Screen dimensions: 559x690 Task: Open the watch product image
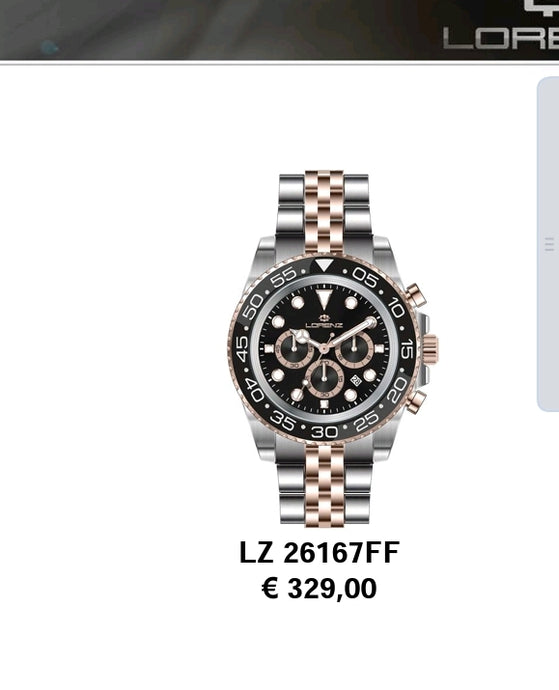tap(332, 347)
